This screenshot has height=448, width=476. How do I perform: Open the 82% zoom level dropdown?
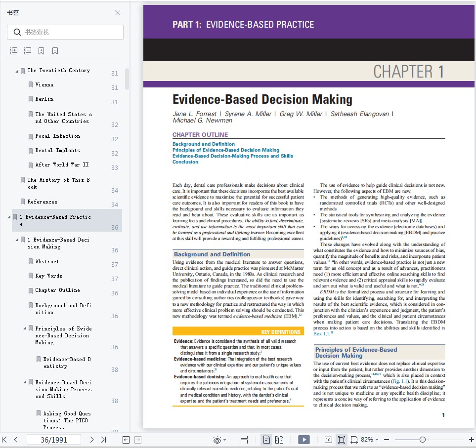pyautogui.click(x=369, y=440)
